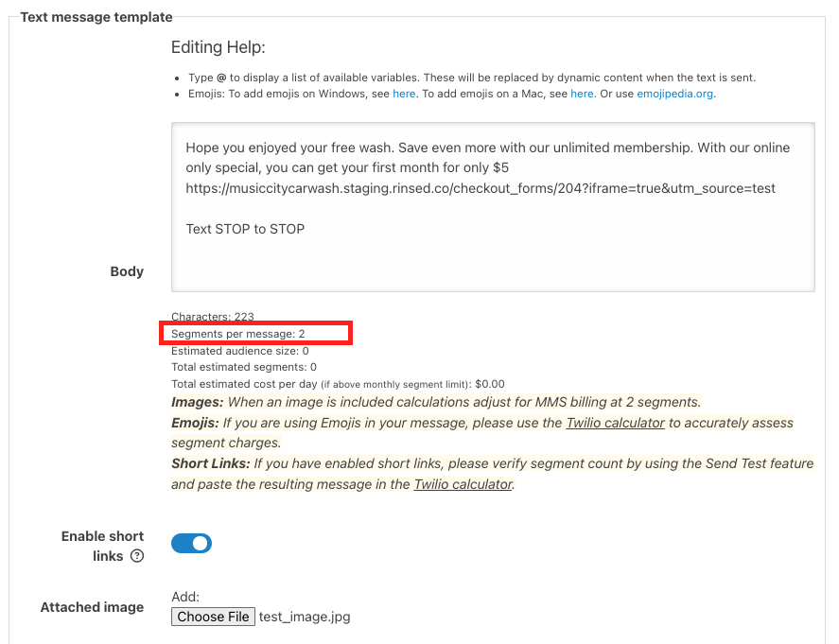Toggle the Enable short links switch
Image resolution: width=839 pixels, height=644 pixels.
191,544
